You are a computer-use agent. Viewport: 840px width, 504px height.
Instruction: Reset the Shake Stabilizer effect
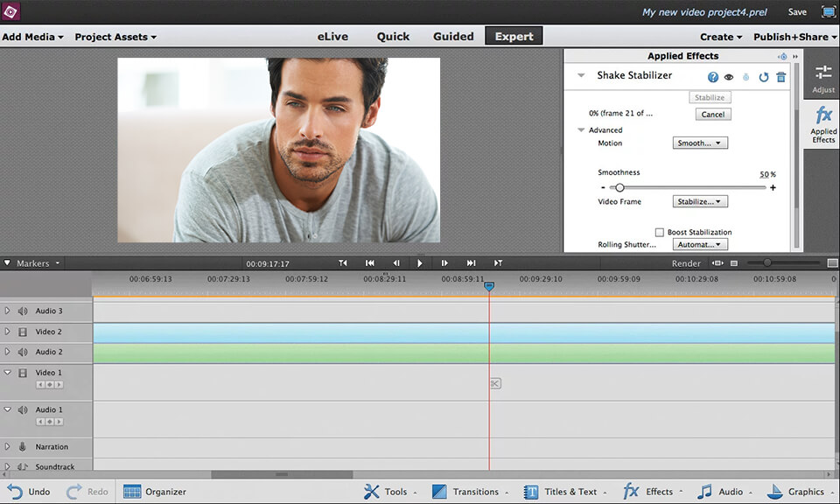763,77
